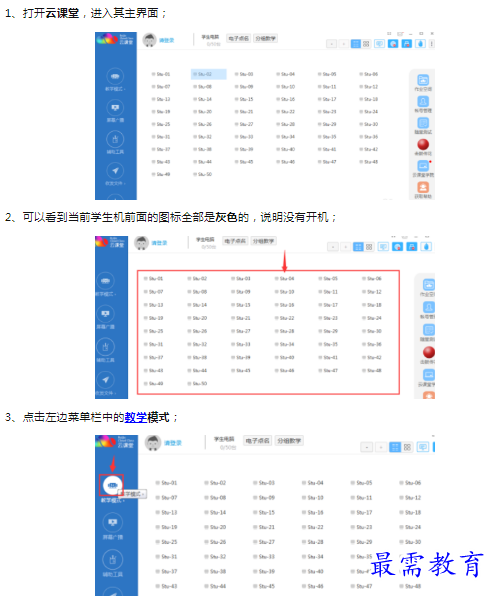Screen dimensions: 492x596
Task: Click 云课堂 logo in step 3 screenshot
Action: click(x=115, y=442)
